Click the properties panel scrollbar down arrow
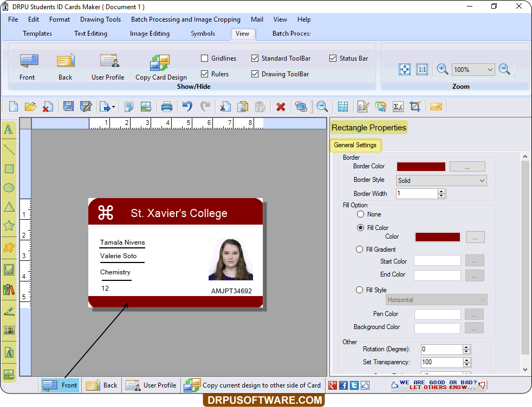This screenshot has height=407, width=532. pos(525,370)
